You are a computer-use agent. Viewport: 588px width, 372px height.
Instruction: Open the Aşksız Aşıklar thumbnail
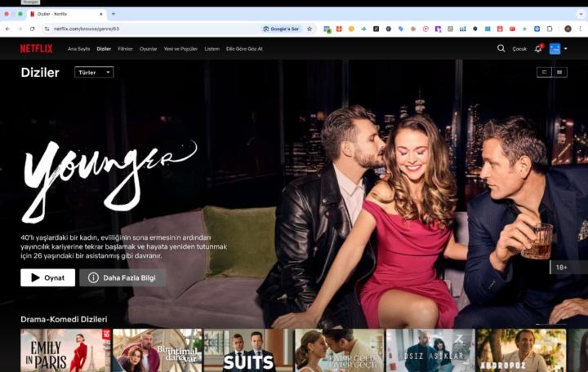pyautogui.click(x=430, y=351)
